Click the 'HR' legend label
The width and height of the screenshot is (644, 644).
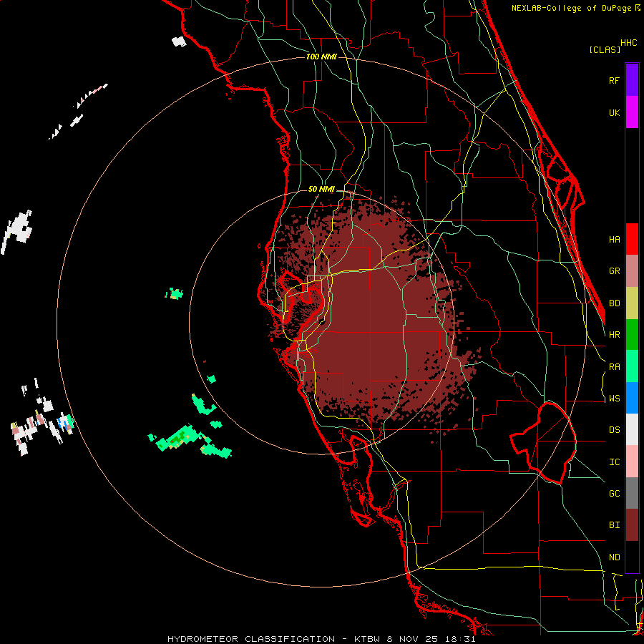tap(614, 335)
